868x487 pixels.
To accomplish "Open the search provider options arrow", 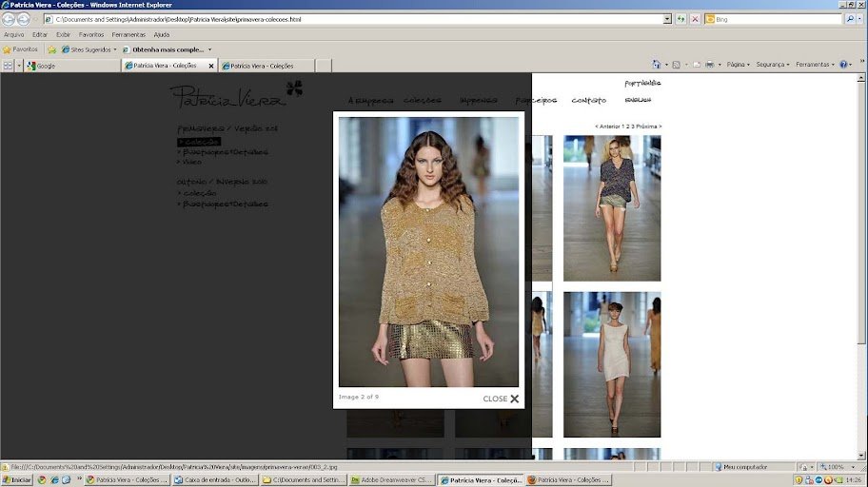I will click(860, 19).
